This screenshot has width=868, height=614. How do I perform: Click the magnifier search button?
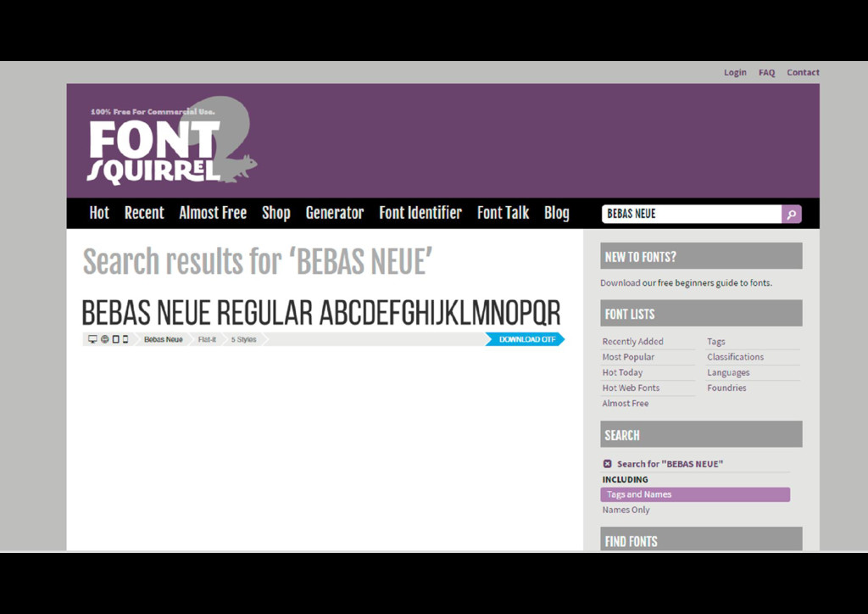pyautogui.click(x=791, y=214)
